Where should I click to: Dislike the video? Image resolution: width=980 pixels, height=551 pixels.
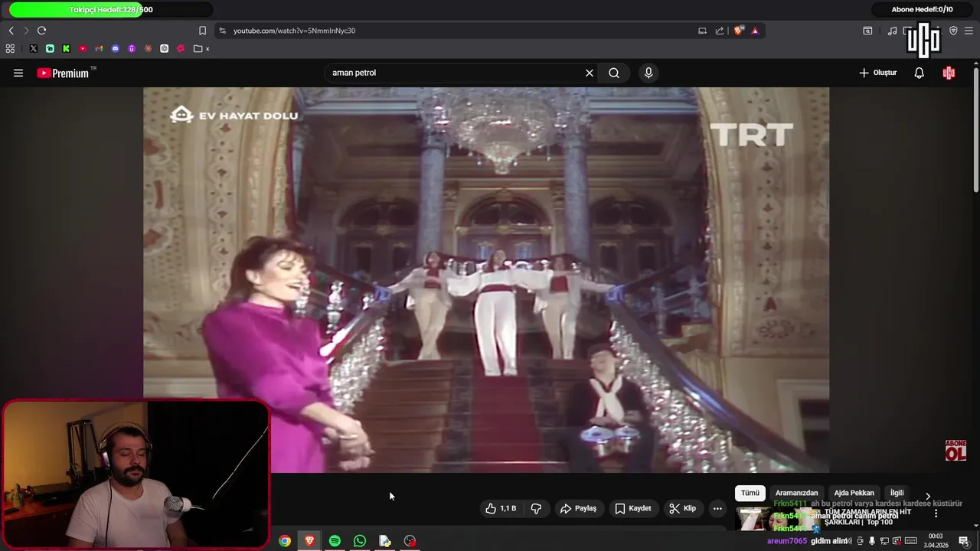coord(536,508)
